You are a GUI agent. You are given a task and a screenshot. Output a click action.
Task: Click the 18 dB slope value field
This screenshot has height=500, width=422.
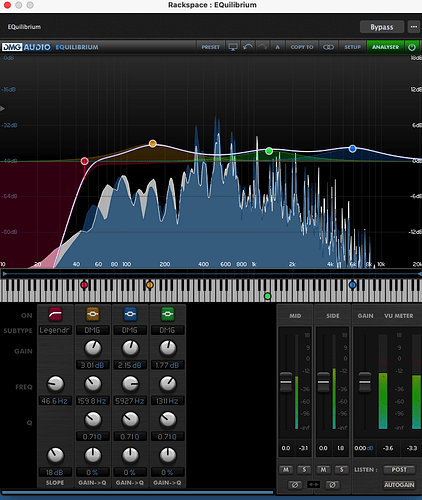[x=55, y=472]
